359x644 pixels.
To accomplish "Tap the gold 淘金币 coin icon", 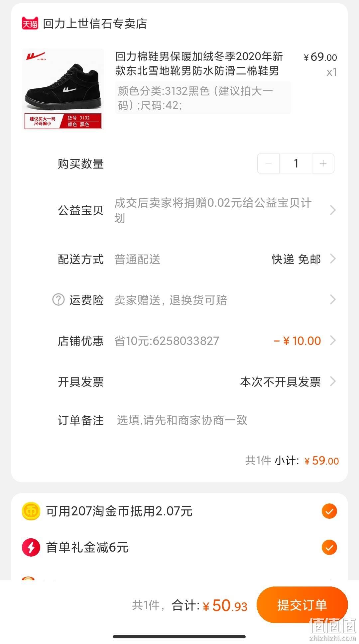I will point(31,511).
